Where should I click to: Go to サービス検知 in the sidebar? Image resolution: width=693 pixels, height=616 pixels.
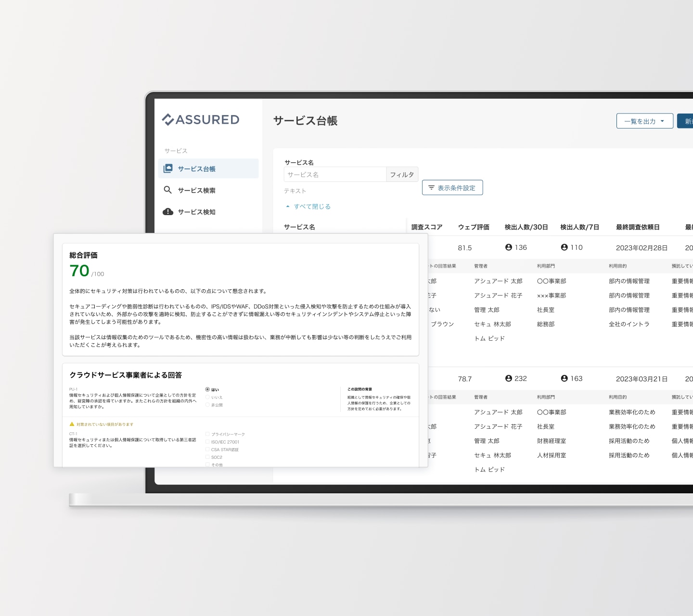pyautogui.click(x=196, y=212)
